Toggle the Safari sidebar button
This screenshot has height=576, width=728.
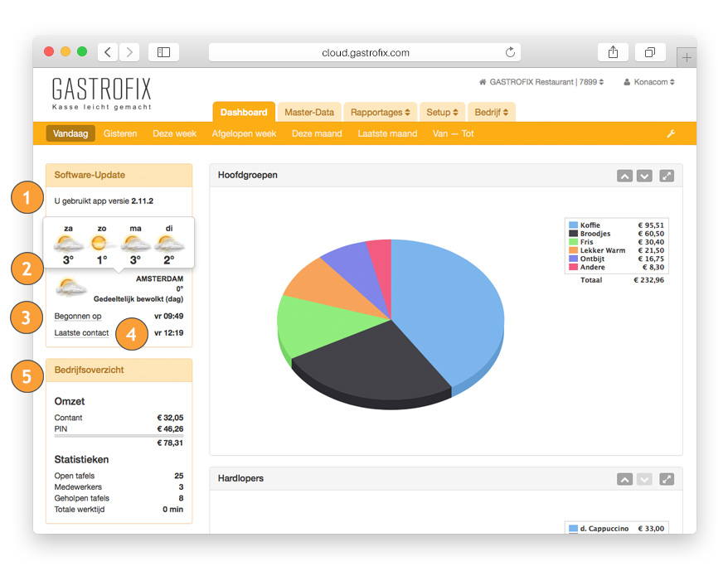pyautogui.click(x=163, y=52)
